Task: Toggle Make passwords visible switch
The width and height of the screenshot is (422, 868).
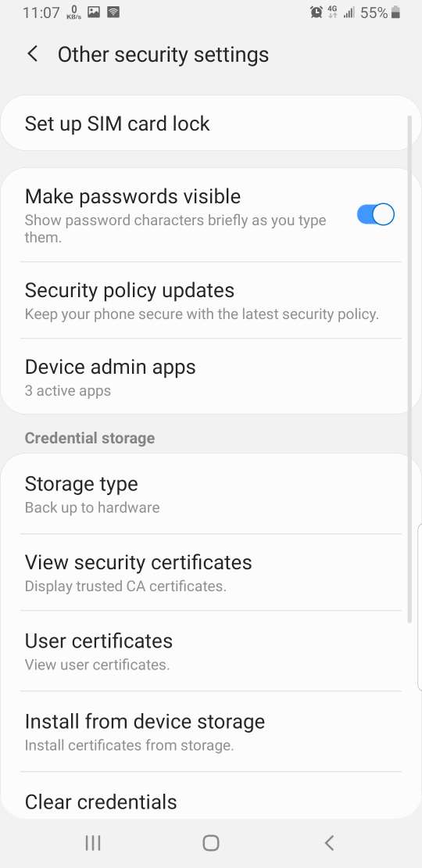Action: pyautogui.click(x=376, y=214)
